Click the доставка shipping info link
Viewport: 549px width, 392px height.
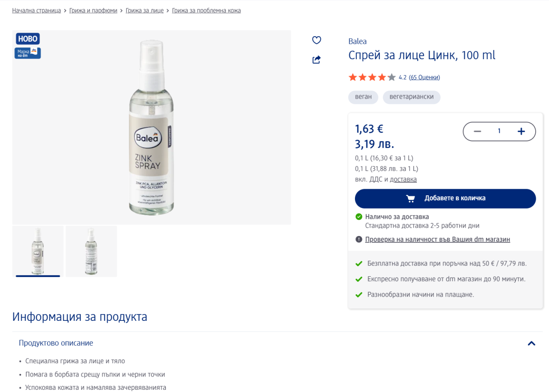tap(403, 179)
